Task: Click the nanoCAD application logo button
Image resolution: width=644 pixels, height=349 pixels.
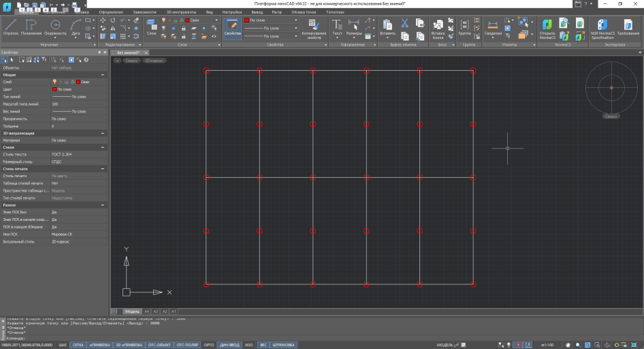Action: click(x=7, y=7)
